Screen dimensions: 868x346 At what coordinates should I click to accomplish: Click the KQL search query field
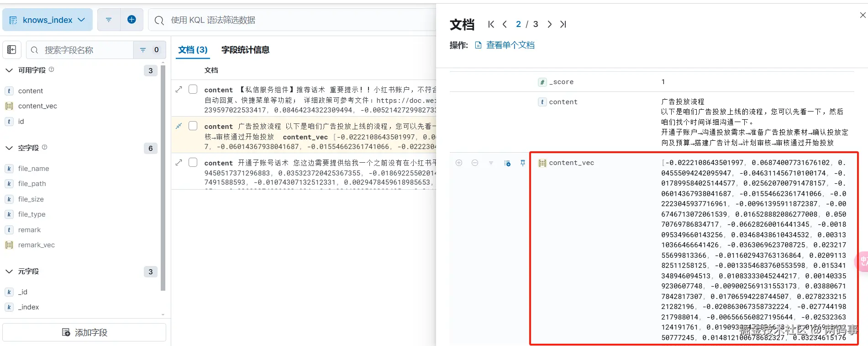pos(292,20)
